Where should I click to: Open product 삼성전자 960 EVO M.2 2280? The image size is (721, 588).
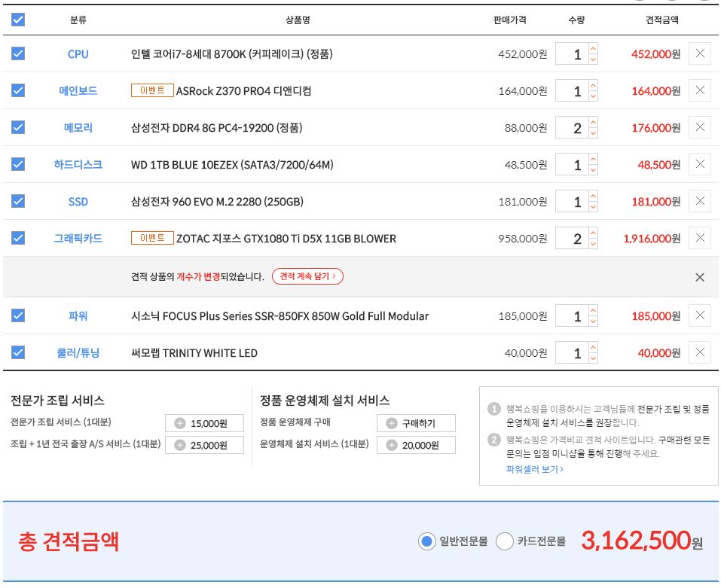pyautogui.click(x=217, y=202)
